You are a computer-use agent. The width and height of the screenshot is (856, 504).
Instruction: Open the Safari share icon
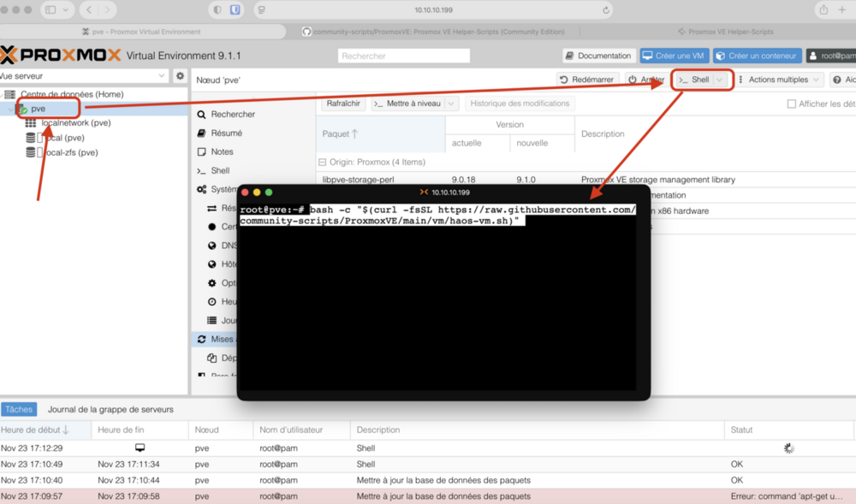tap(823, 9)
